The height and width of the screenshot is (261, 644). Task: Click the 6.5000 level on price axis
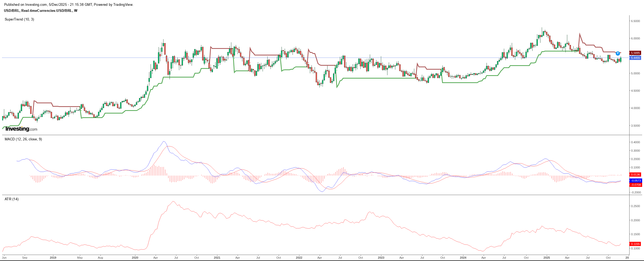tap(635, 21)
